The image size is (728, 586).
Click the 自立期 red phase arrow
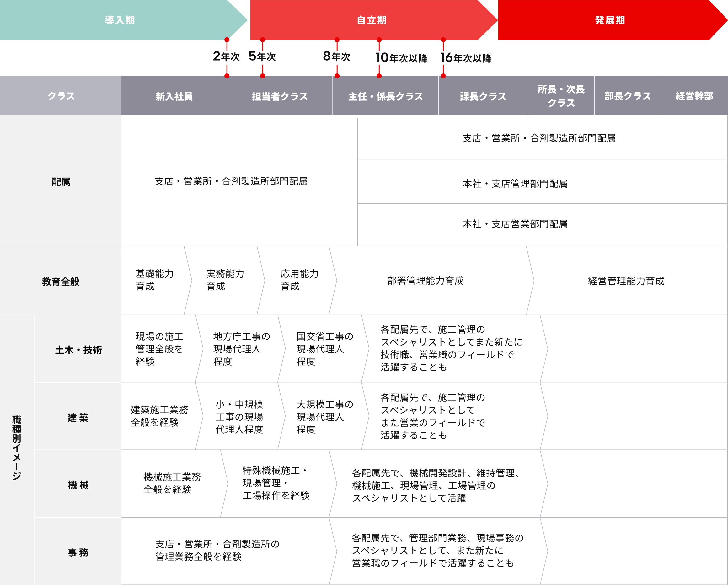point(372,20)
